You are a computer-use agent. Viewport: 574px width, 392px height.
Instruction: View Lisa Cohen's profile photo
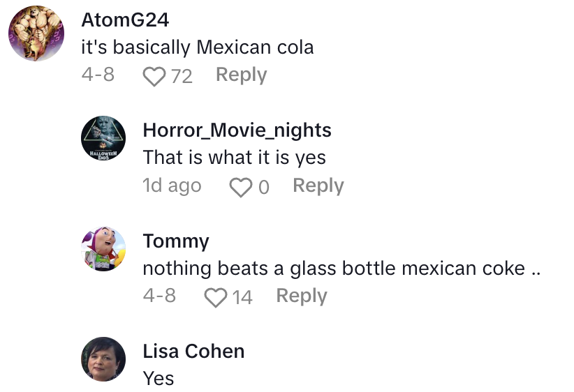(x=103, y=359)
